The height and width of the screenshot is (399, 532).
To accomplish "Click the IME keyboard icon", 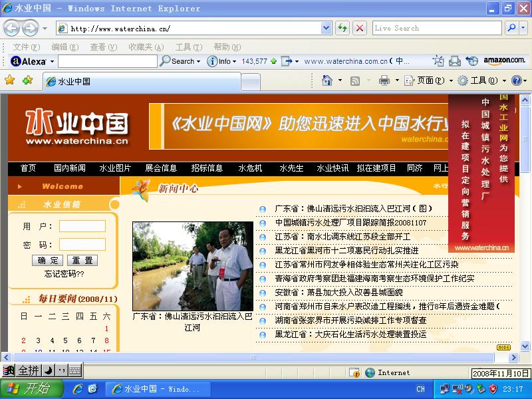I will pos(75,370).
